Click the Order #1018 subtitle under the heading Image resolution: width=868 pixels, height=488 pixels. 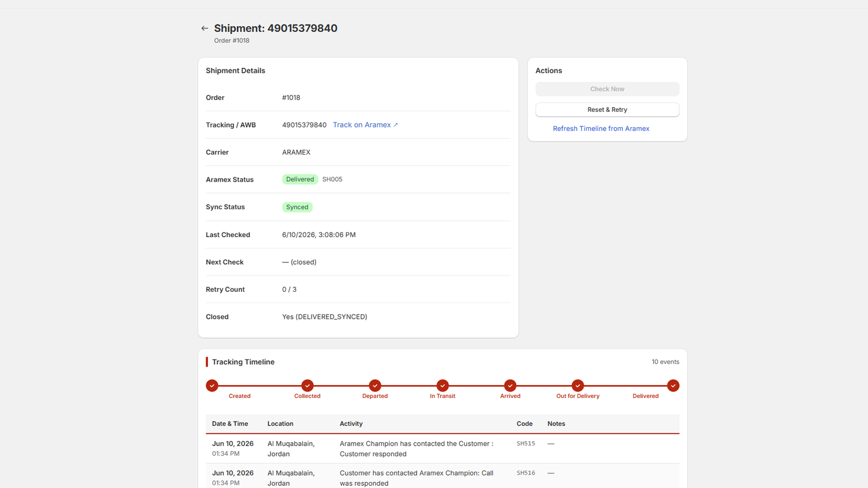click(x=232, y=41)
